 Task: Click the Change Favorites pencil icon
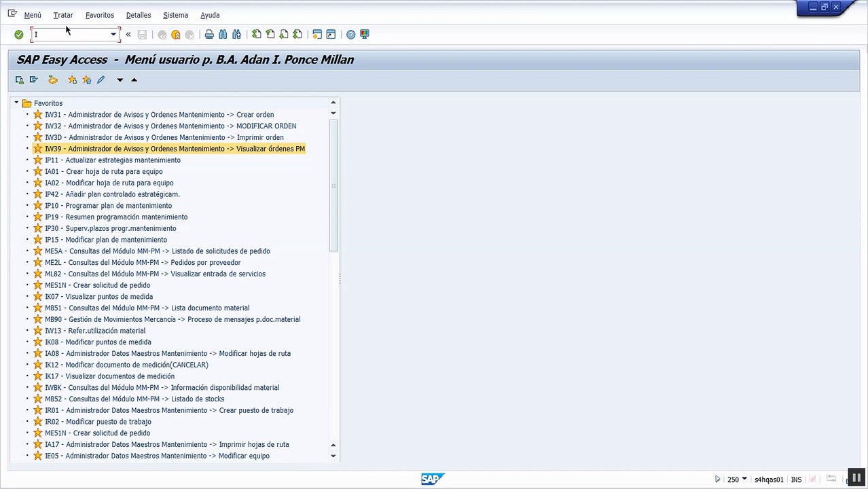pyautogui.click(x=101, y=80)
